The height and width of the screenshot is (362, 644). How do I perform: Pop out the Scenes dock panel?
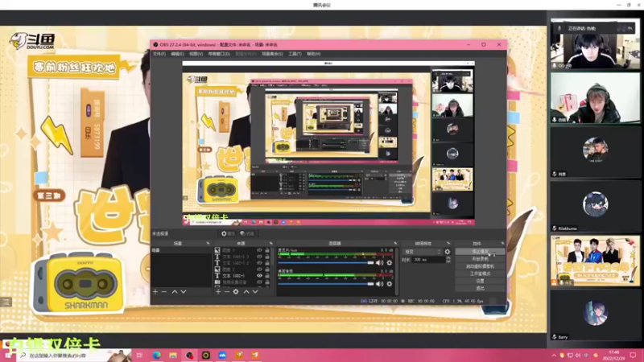[x=208, y=244]
